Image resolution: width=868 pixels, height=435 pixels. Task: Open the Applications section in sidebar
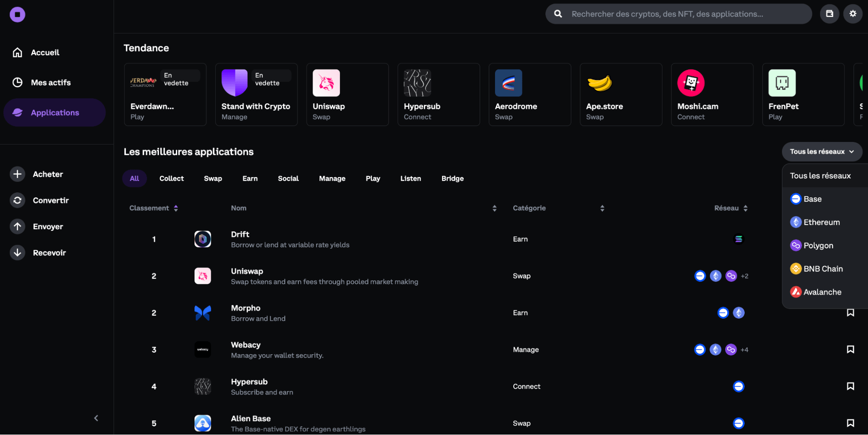pyautogui.click(x=55, y=112)
